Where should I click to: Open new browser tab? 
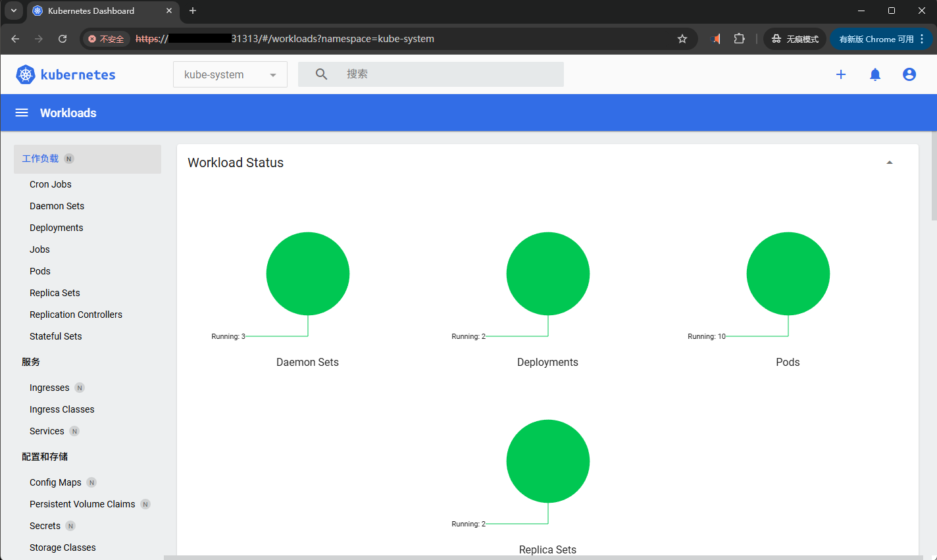[x=193, y=11]
